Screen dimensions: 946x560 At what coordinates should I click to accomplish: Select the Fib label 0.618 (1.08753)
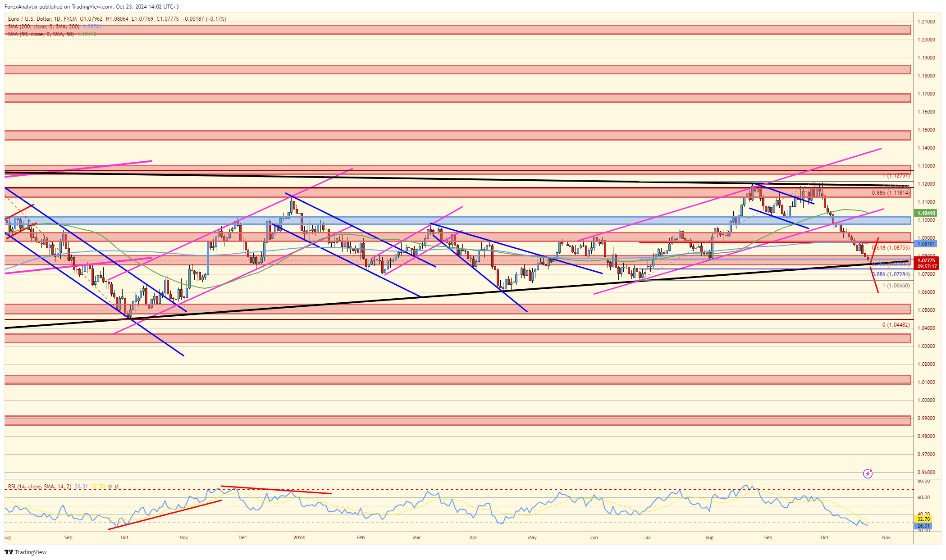(x=891, y=248)
